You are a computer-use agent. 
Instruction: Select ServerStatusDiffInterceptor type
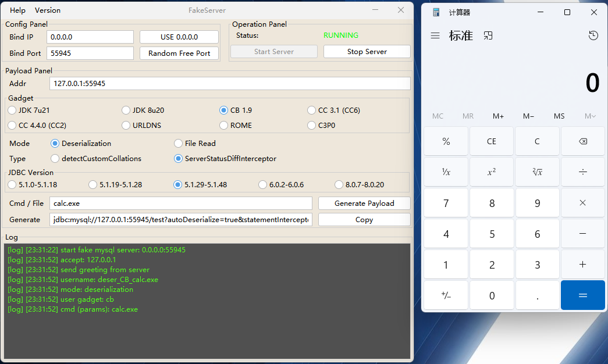(x=225, y=159)
